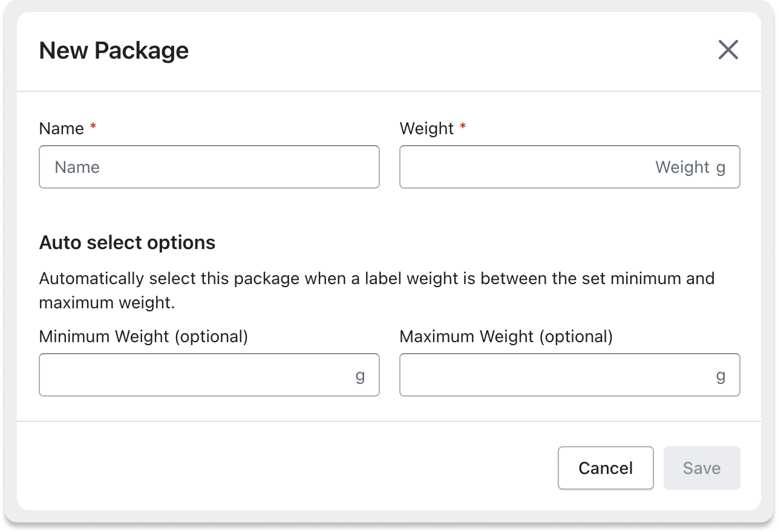Click the disabled Save button
The height and width of the screenshot is (532, 778).
point(701,468)
